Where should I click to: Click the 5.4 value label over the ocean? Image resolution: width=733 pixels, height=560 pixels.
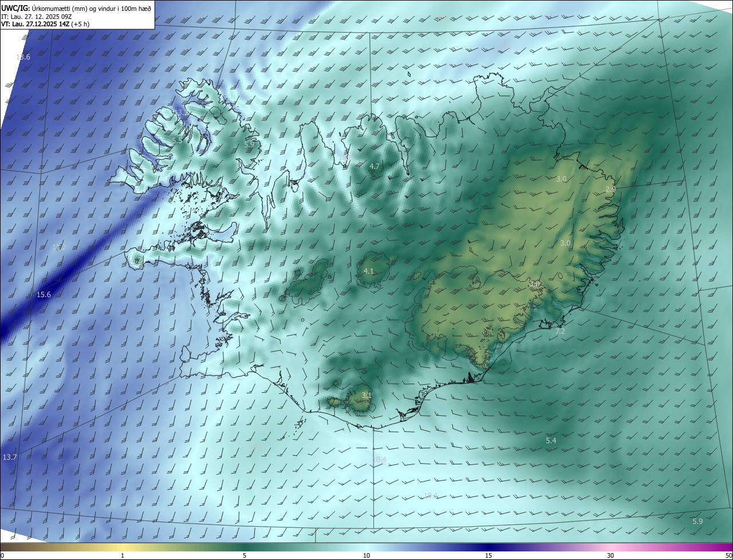pos(551,440)
